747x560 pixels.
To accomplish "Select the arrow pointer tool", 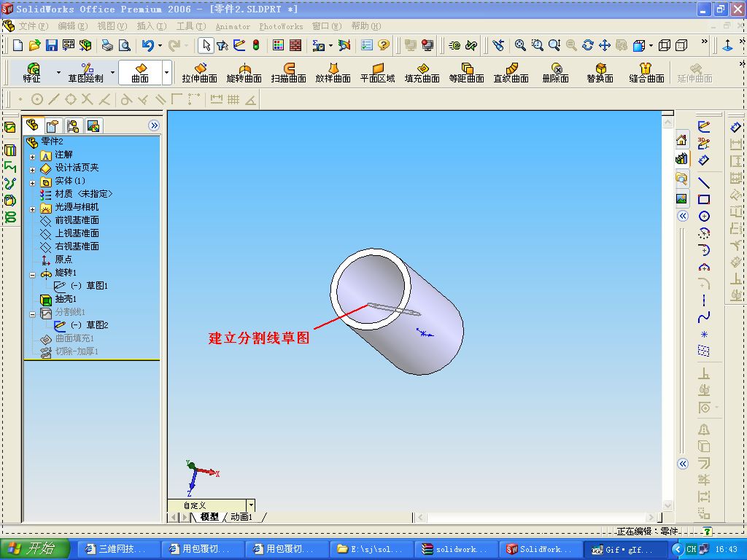I will pyautogui.click(x=206, y=45).
